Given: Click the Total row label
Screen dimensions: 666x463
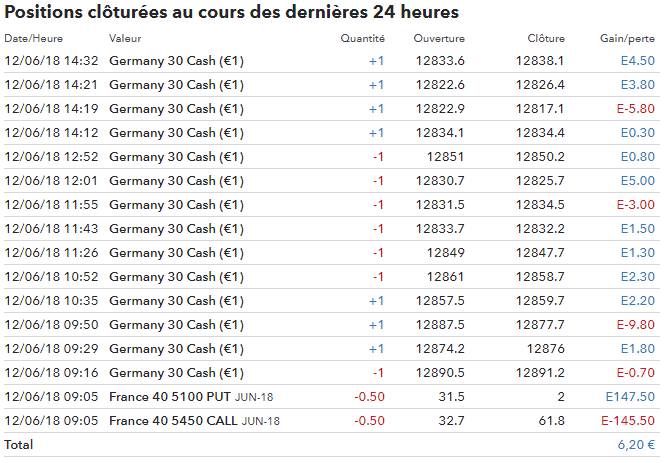Looking at the screenshot, I should (x=19, y=445).
